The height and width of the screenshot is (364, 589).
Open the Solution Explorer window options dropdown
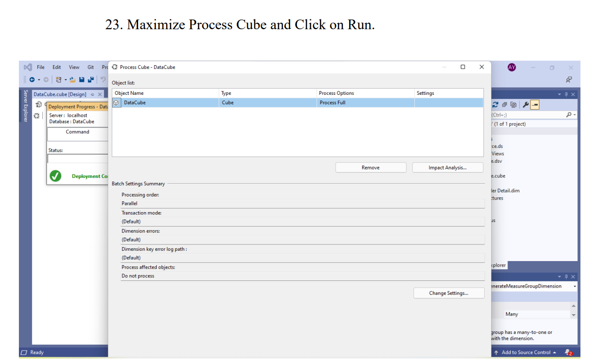coord(560,94)
